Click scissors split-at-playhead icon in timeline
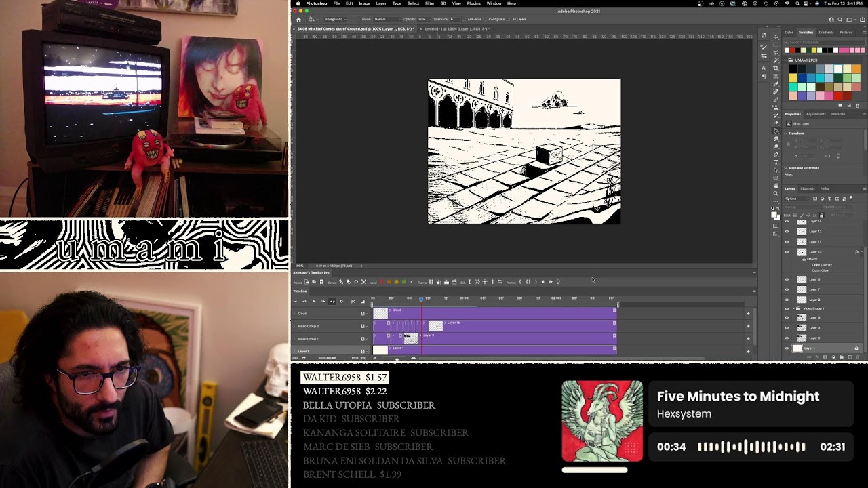Viewport: 868px width, 488px height. [x=353, y=301]
